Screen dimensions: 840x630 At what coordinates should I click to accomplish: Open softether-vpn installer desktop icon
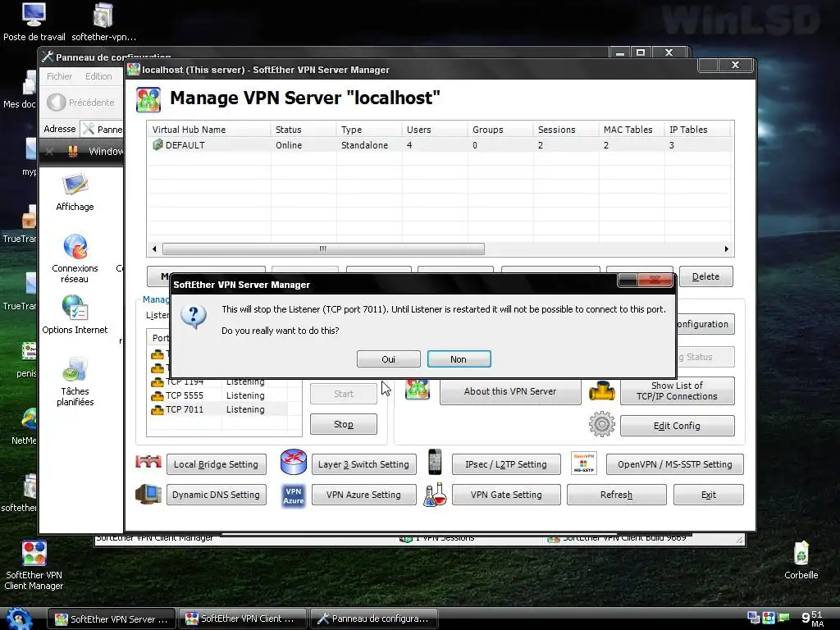click(x=103, y=22)
